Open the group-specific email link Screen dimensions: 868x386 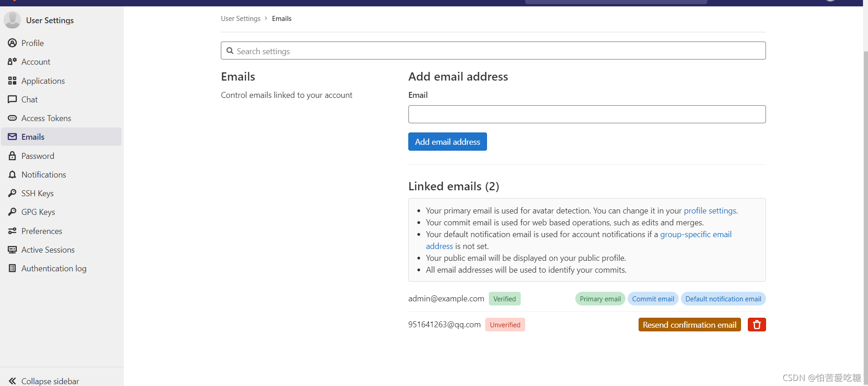[x=696, y=234]
